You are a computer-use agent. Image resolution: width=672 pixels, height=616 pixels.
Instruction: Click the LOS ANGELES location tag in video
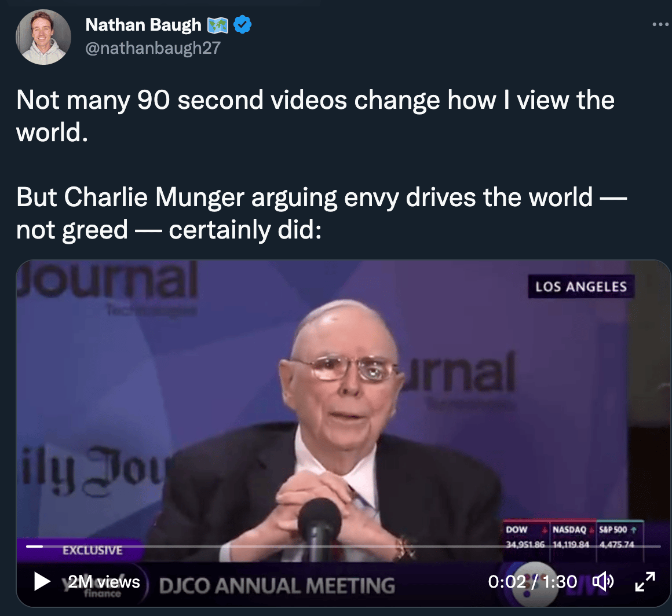pyautogui.click(x=581, y=287)
